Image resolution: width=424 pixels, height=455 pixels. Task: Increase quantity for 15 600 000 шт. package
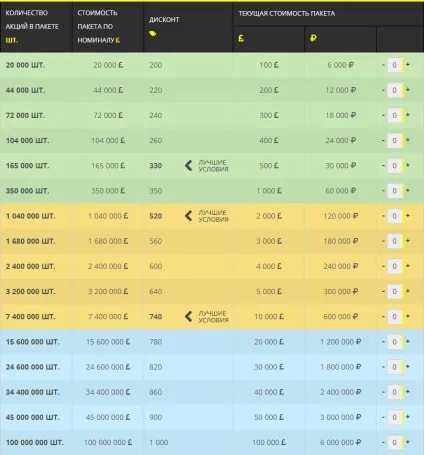coord(408,341)
